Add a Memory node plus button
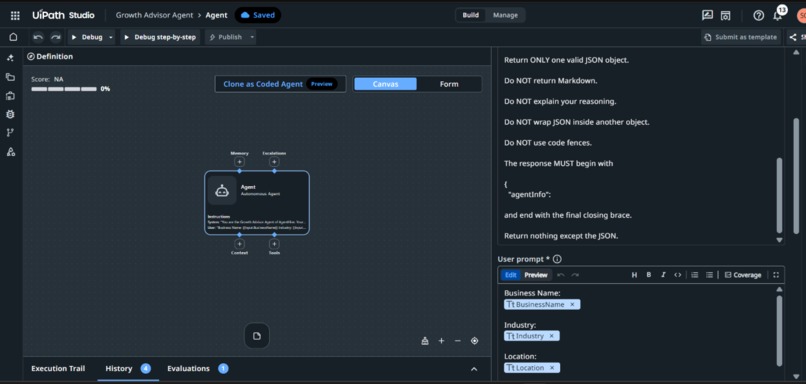The height and width of the screenshot is (384, 806). click(x=239, y=162)
